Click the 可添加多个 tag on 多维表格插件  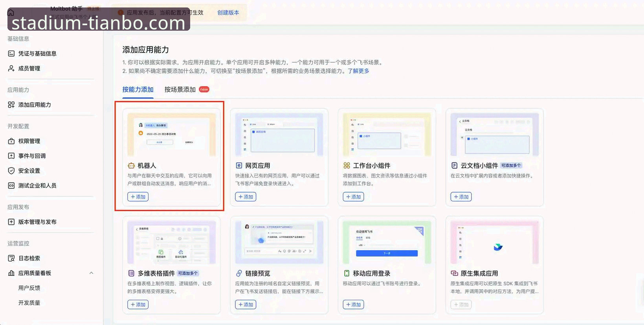pyautogui.click(x=188, y=273)
